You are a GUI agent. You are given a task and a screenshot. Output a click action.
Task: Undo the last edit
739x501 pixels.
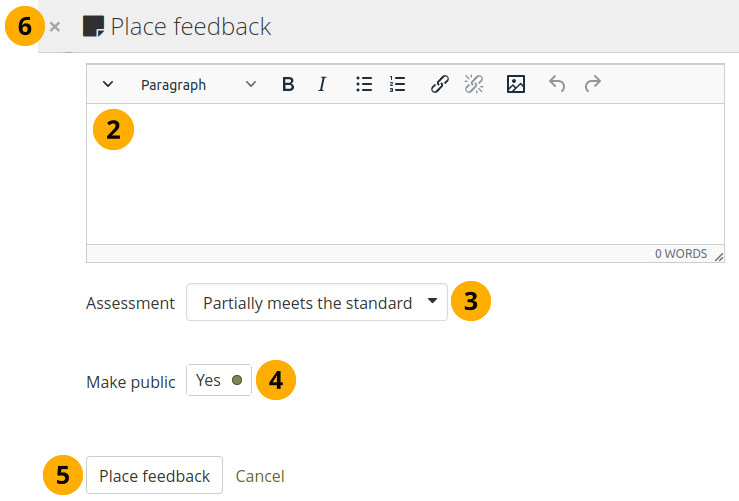pos(557,85)
